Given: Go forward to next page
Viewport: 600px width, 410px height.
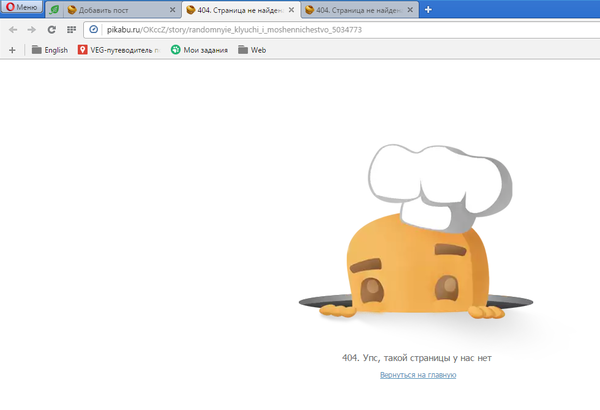Looking at the screenshot, I should tap(31, 29).
